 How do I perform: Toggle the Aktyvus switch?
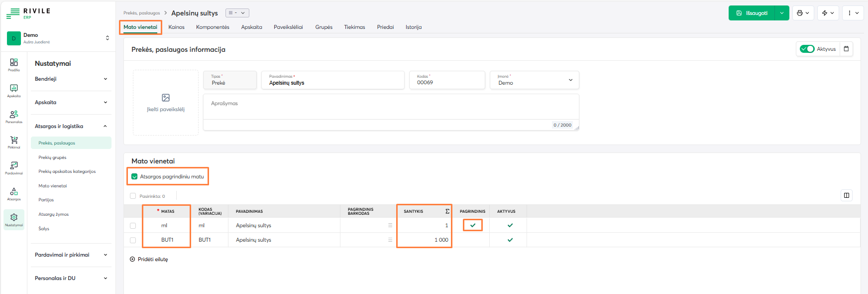(807, 49)
